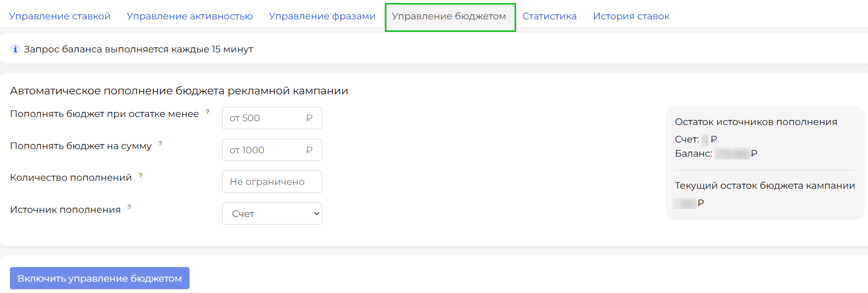This screenshot has height=293, width=868.
Task: Open the 'Статистика' tab
Action: [549, 16]
